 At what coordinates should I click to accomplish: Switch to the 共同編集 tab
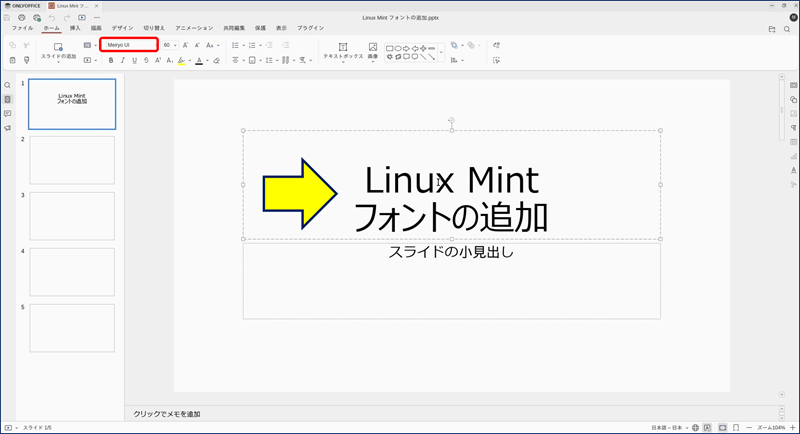[x=234, y=28]
